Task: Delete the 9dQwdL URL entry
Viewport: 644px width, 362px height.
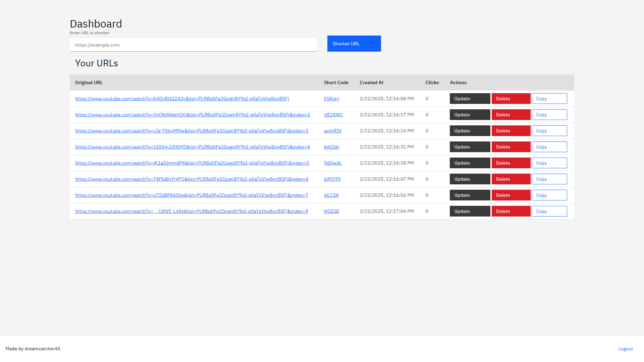Action: [511, 163]
